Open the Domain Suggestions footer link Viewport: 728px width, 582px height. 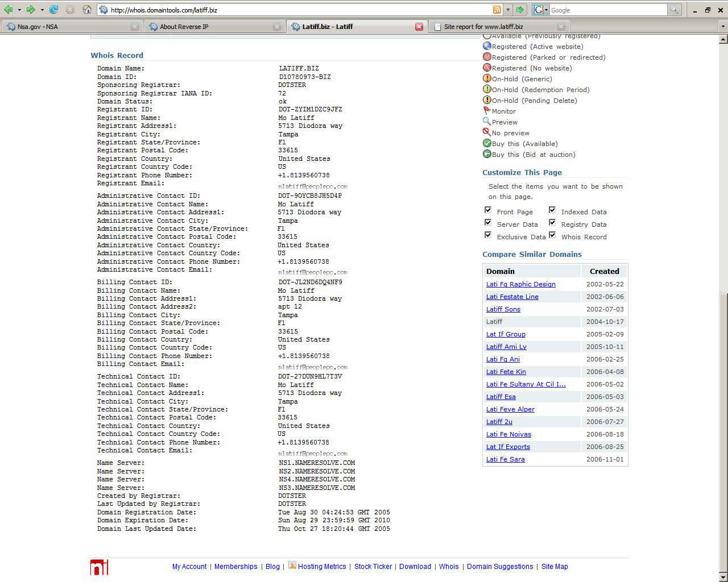click(x=499, y=567)
